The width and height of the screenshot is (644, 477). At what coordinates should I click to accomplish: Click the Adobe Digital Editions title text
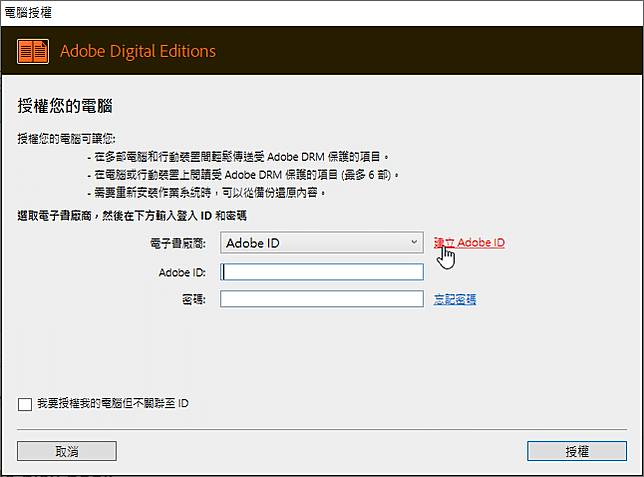(x=138, y=51)
